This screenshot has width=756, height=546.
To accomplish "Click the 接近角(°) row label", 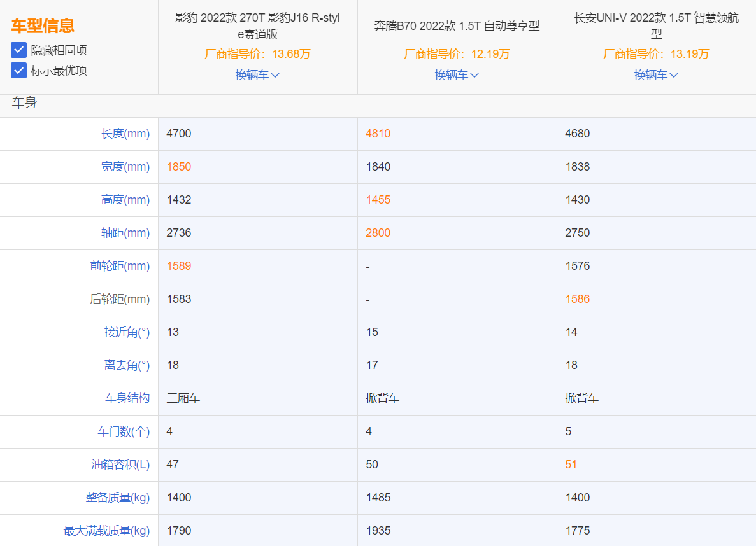I will 127,332.
